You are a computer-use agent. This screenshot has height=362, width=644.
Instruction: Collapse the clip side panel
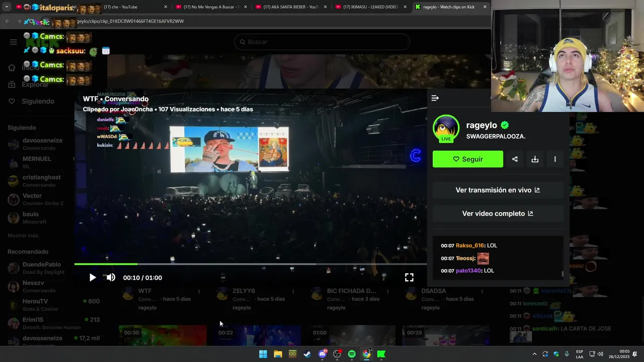pos(435,98)
